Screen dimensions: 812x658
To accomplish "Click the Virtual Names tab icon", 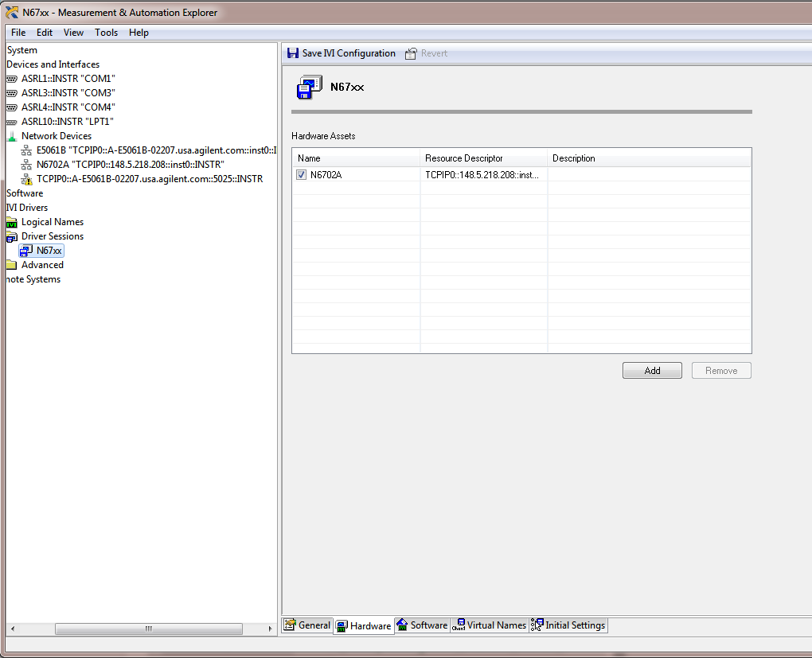I will pyautogui.click(x=459, y=625).
